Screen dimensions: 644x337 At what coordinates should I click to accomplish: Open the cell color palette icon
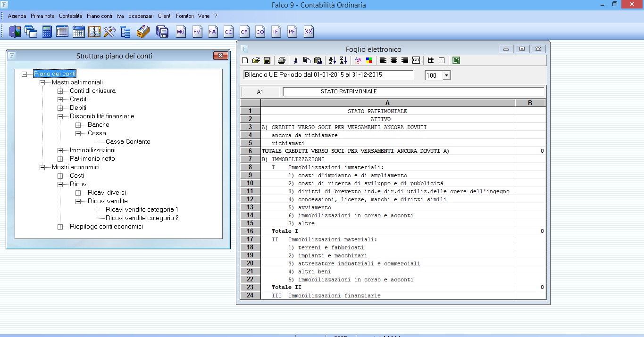[x=368, y=60]
